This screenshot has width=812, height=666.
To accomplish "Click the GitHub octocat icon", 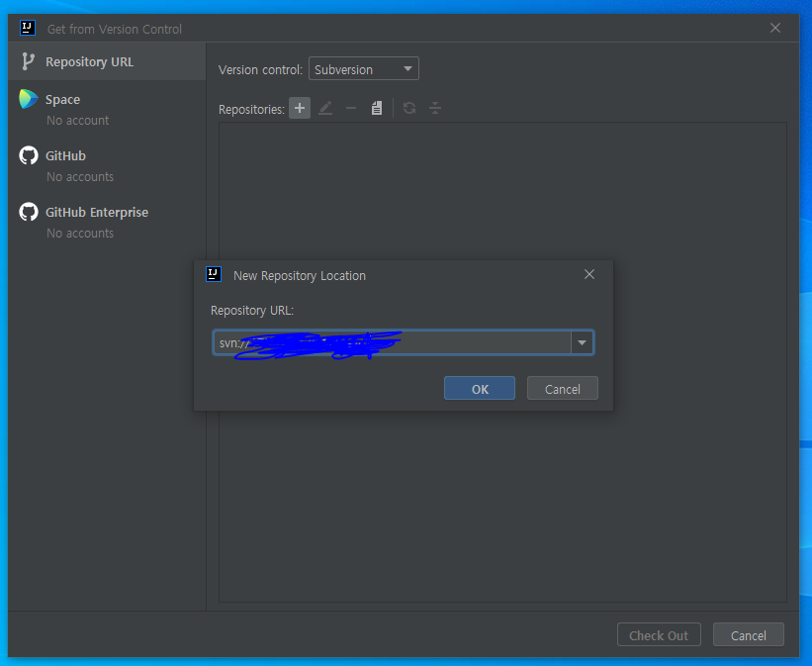I will 29,155.
